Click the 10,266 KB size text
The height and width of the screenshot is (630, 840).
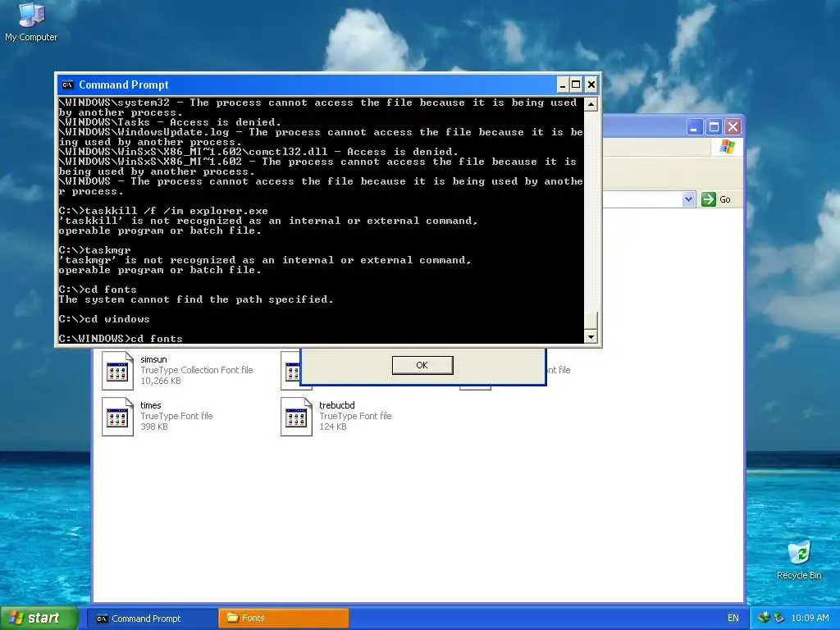click(x=161, y=381)
